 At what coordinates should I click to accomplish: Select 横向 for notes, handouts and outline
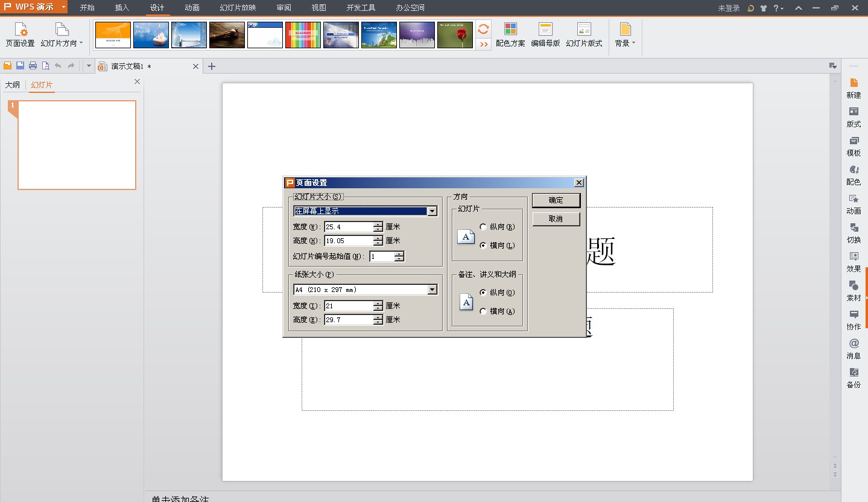[x=483, y=311]
